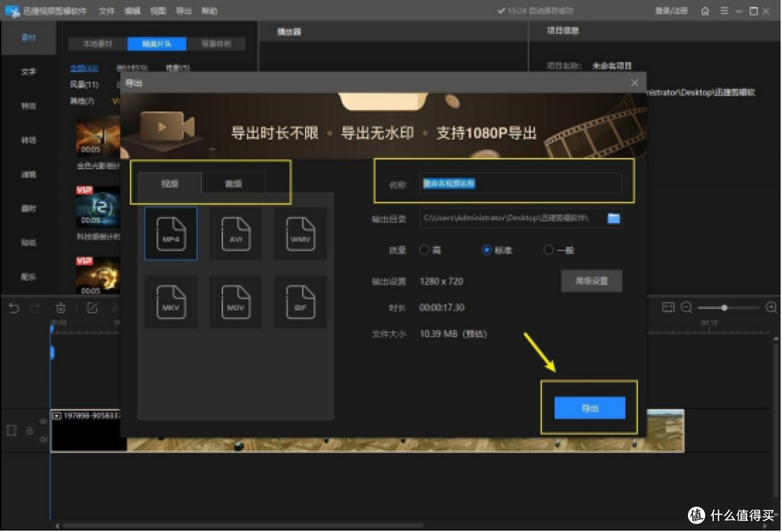Click the fit-timeline icon beside zoom-out
This screenshot has width=782, height=532.
[668, 307]
